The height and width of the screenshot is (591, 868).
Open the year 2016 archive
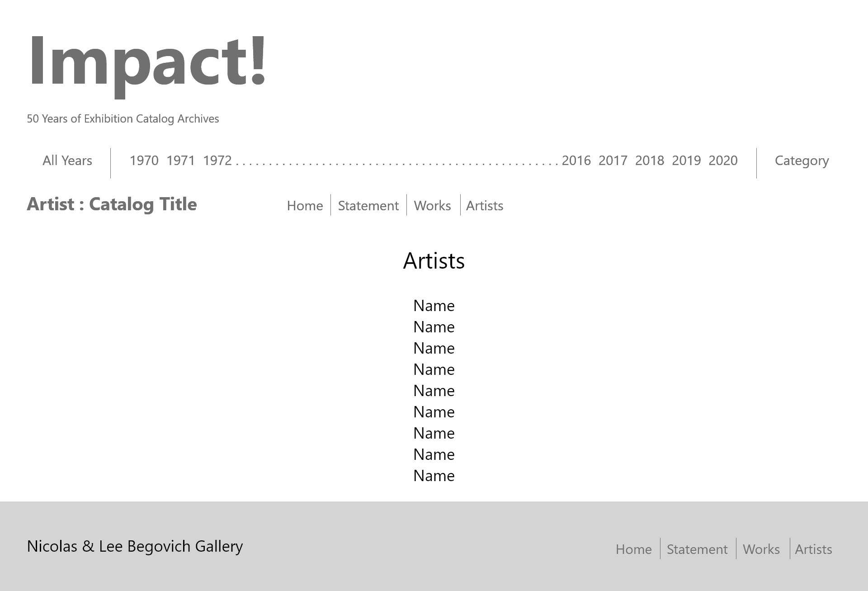[576, 161]
